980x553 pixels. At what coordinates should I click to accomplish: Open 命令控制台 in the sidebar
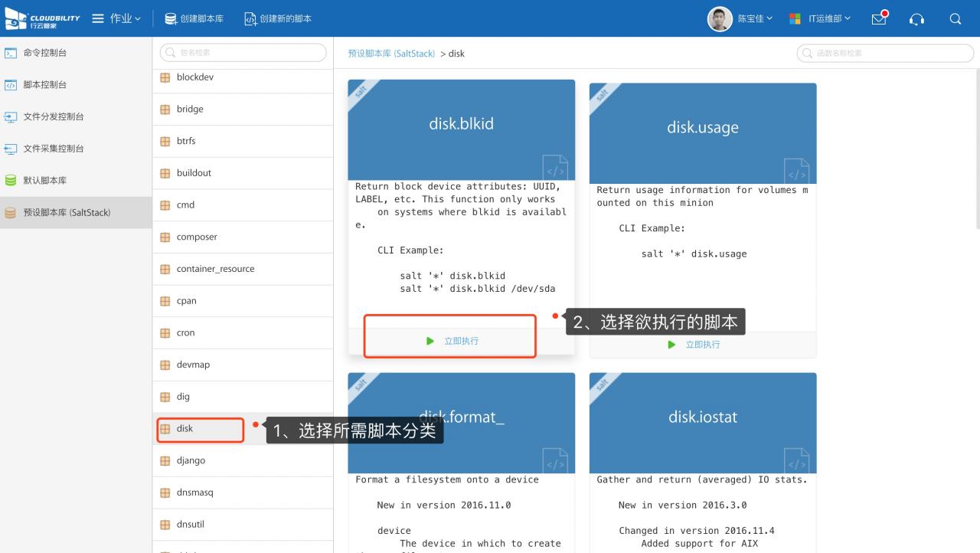76,53
